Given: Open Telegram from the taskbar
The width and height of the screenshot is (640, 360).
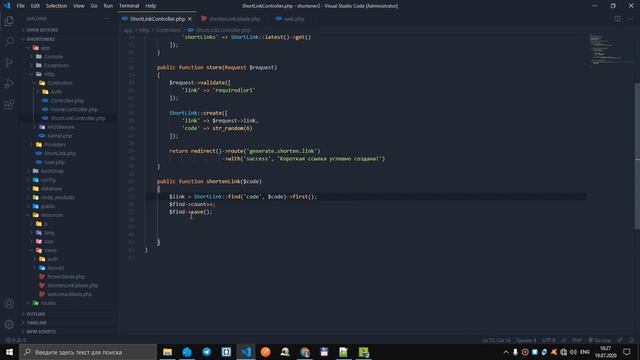Looking at the screenshot, I should tap(207, 352).
